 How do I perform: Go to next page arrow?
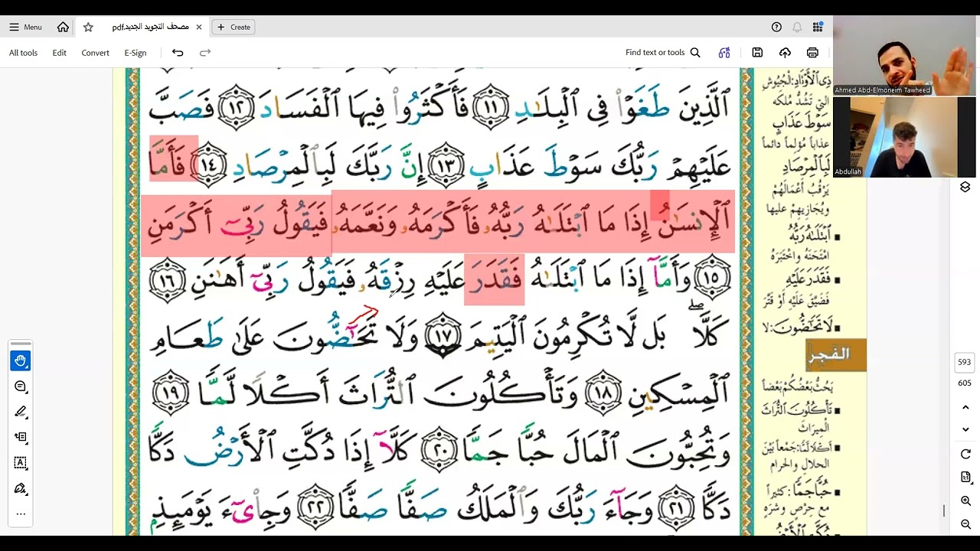point(965,429)
